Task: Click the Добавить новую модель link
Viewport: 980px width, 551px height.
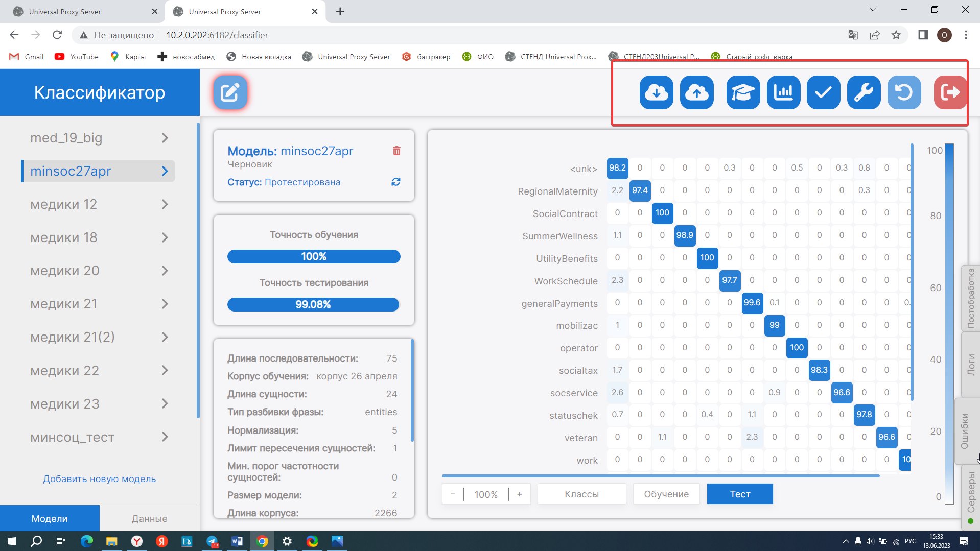Action: click(100, 479)
